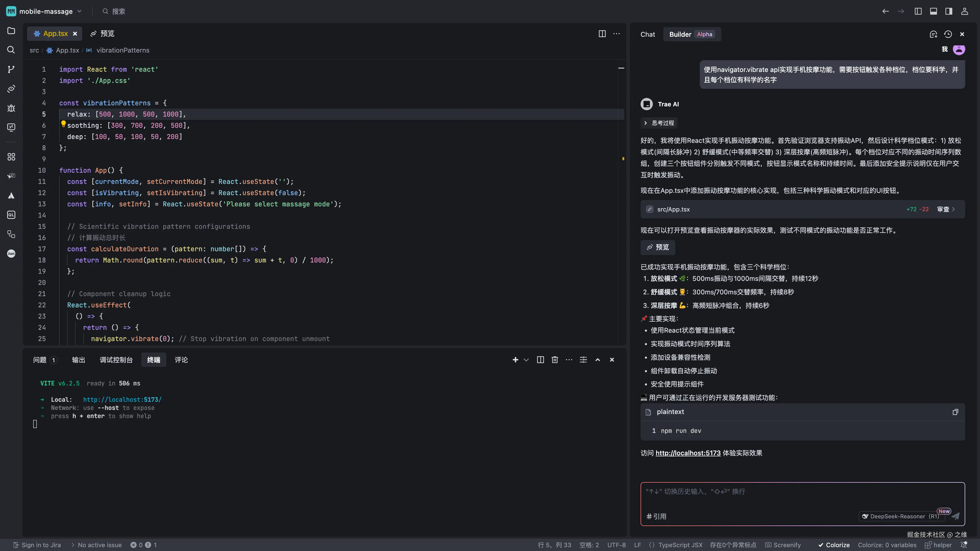
Task: Open the Extensions grid icon
Action: point(11,157)
